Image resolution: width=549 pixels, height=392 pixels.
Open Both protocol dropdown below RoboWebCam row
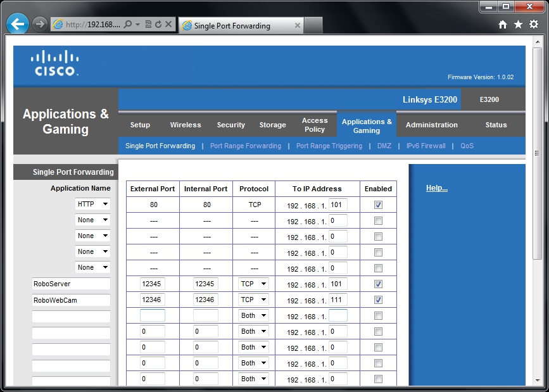pyautogui.click(x=253, y=315)
